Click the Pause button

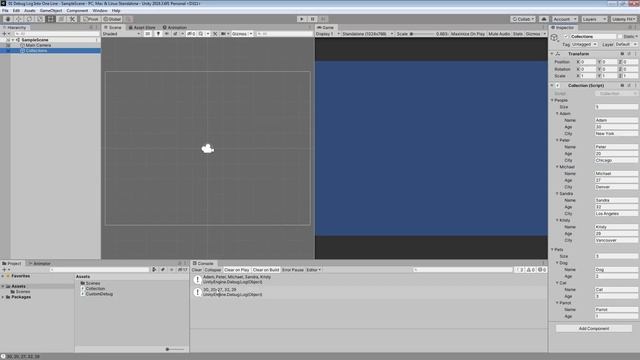tap(313, 19)
